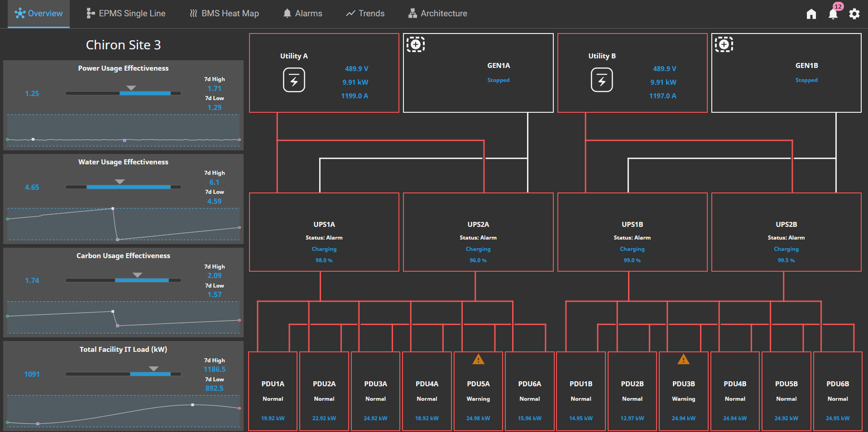
Task: Click PDU5A's 24.98 kW reading
Action: click(x=478, y=418)
